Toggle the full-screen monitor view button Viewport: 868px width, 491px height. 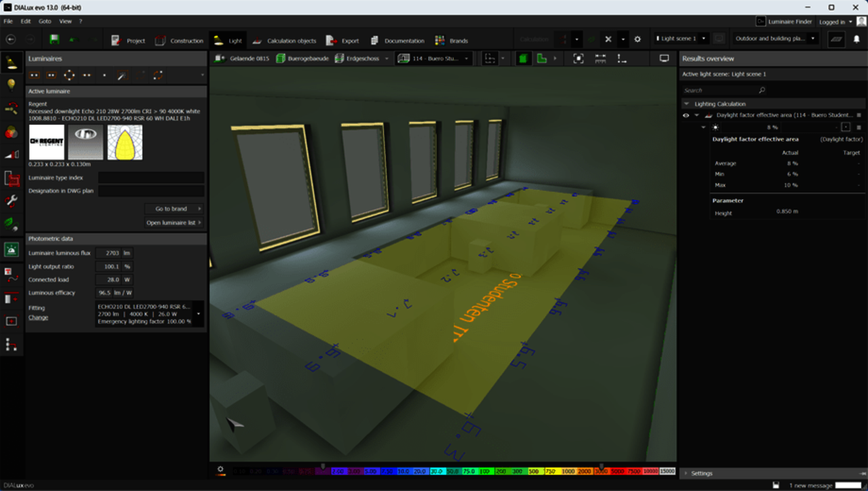664,59
